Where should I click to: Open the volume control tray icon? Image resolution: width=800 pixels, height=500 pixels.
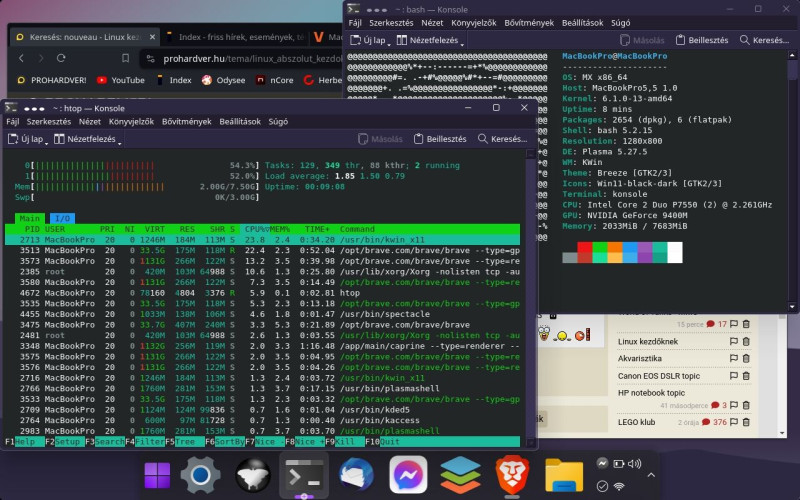point(634,464)
